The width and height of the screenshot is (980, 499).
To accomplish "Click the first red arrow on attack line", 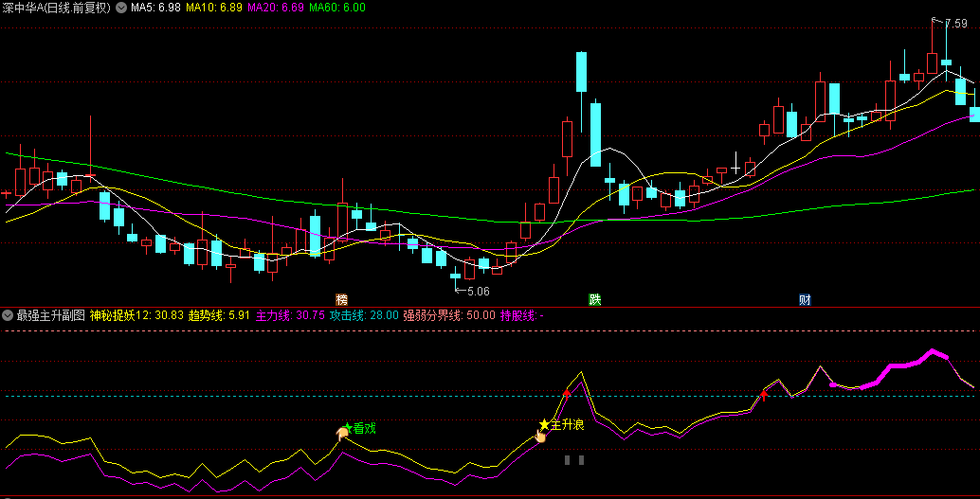I will 567,392.
